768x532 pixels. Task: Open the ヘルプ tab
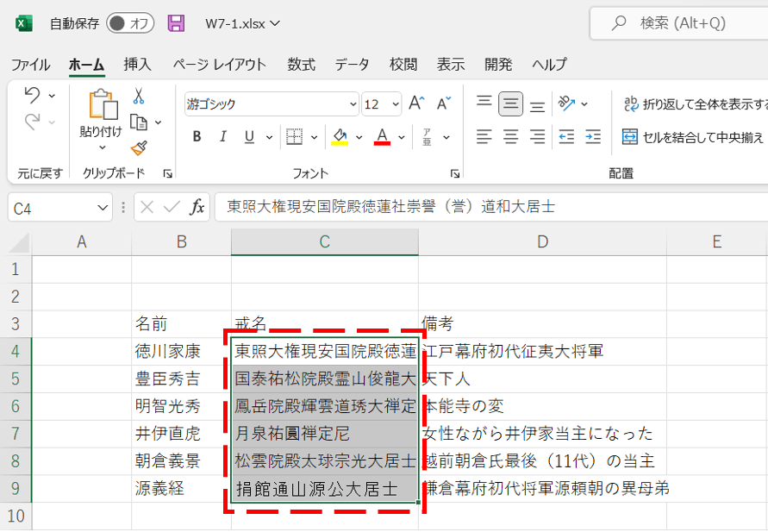(550, 64)
